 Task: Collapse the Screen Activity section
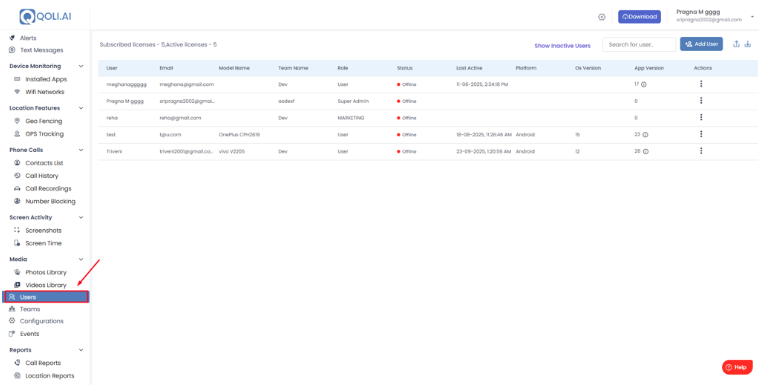click(81, 217)
